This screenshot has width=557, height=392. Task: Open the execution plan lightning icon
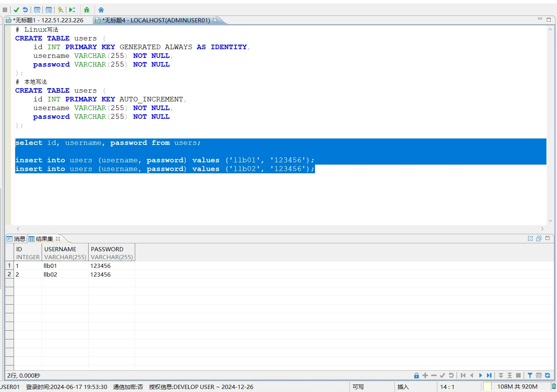[60, 10]
